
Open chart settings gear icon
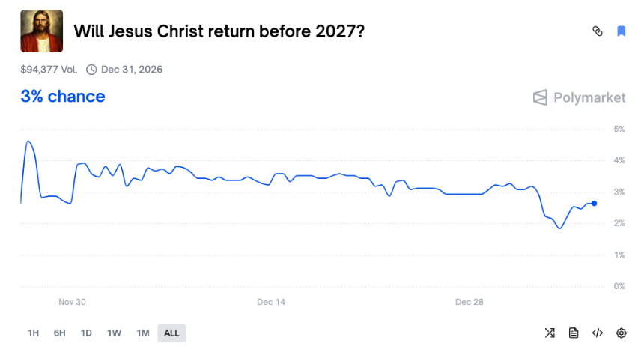click(621, 333)
